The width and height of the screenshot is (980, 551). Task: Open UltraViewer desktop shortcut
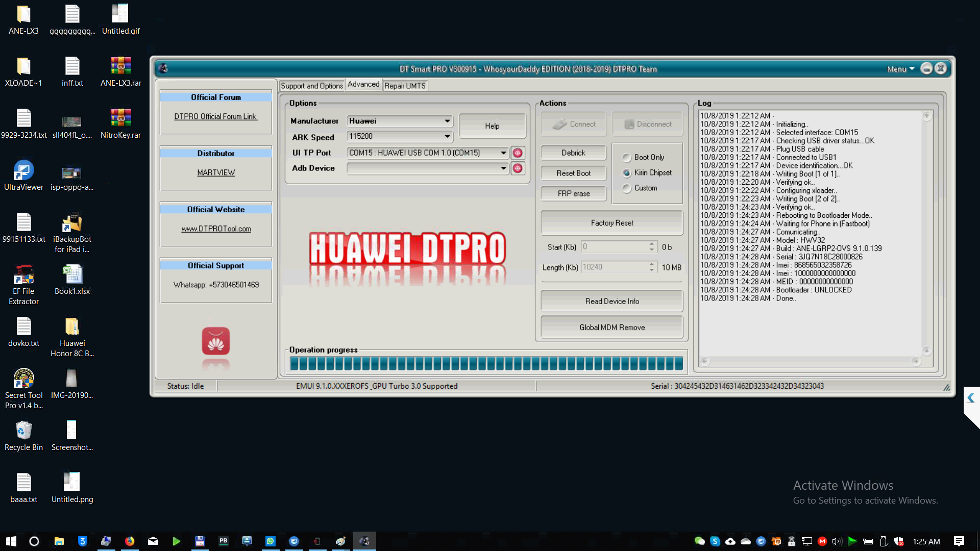pyautogui.click(x=23, y=171)
